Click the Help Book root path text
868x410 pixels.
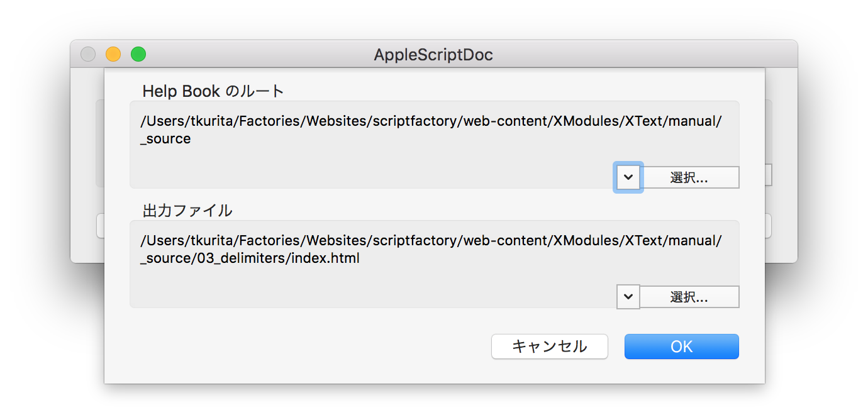(x=430, y=121)
